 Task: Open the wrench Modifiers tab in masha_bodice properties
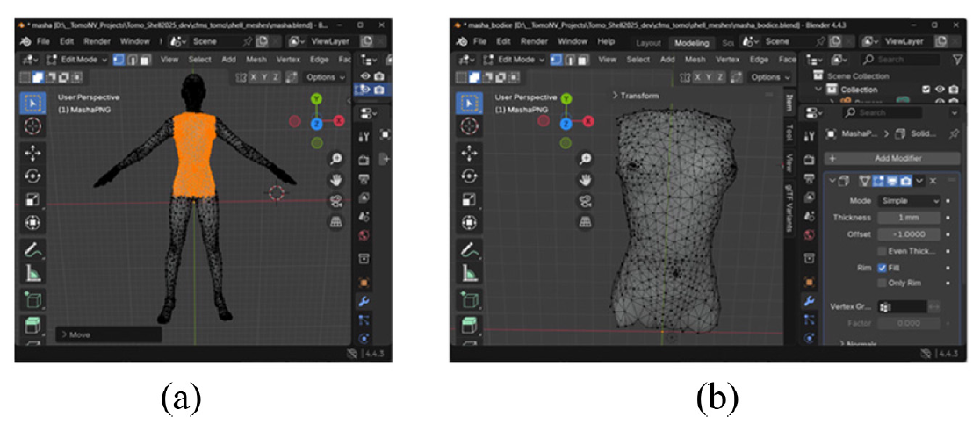(809, 301)
